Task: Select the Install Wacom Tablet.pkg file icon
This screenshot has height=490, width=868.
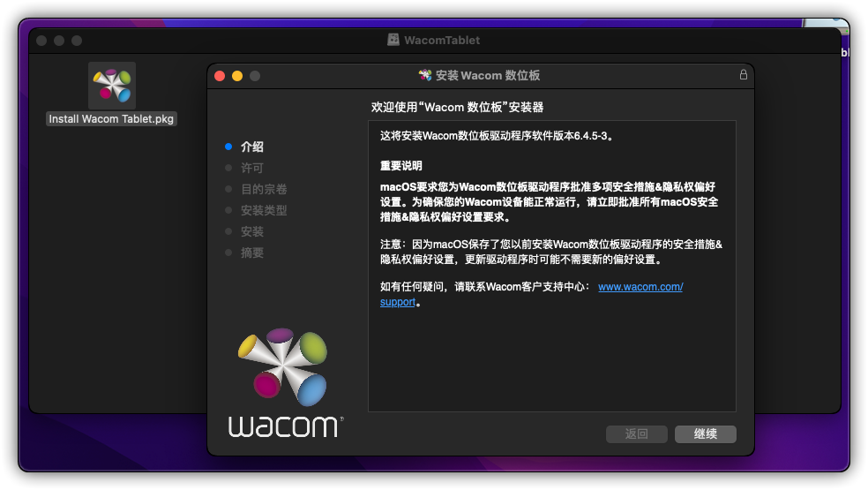Action: click(112, 85)
